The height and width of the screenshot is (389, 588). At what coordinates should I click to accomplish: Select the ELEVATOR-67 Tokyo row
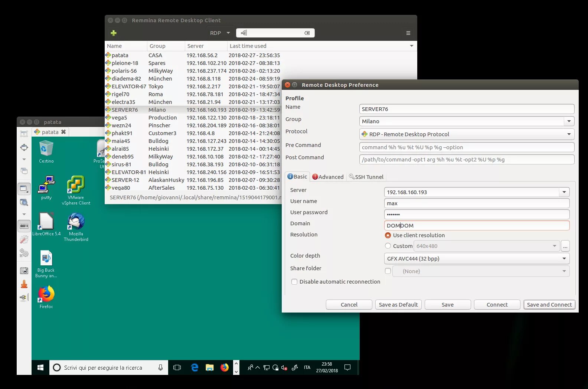click(193, 86)
